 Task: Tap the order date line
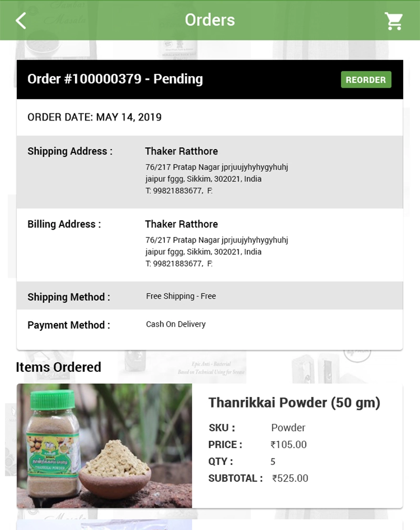pyautogui.click(x=94, y=117)
